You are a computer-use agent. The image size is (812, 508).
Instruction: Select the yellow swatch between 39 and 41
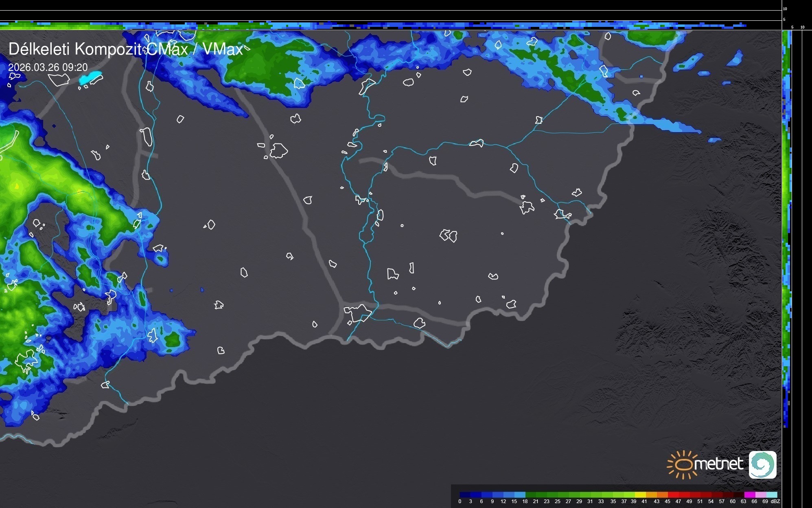[x=640, y=495]
